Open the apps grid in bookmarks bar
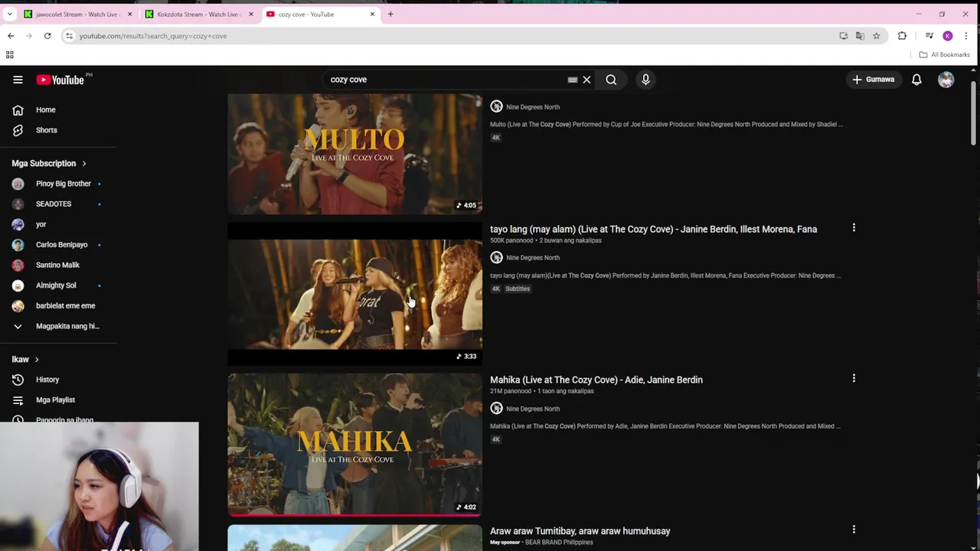This screenshot has height=551, width=980. click(10, 54)
